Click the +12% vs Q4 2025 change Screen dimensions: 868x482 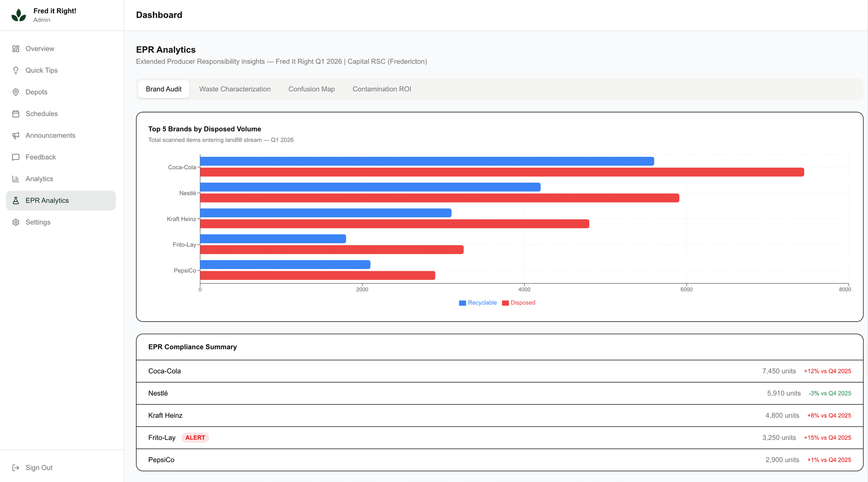[x=827, y=371]
